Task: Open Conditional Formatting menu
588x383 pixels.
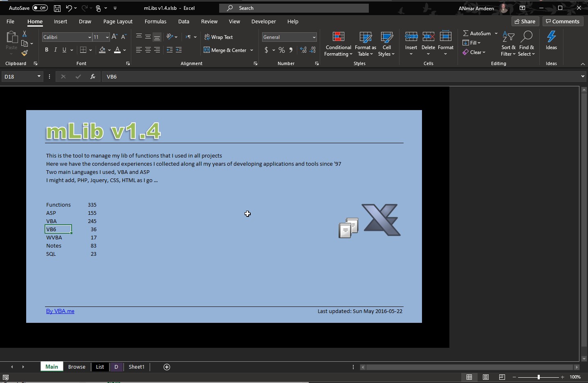Action: click(x=338, y=44)
